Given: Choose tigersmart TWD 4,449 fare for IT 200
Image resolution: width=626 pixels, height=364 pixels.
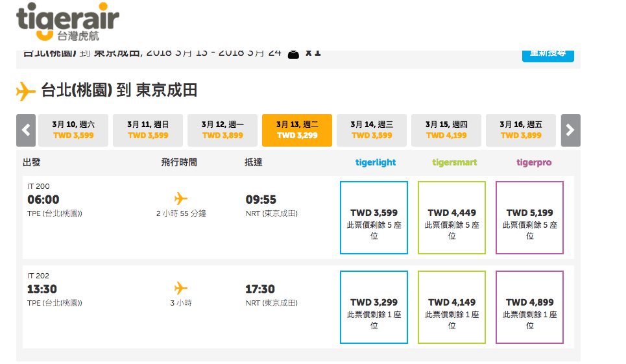Looking at the screenshot, I should (x=452, y=217).
